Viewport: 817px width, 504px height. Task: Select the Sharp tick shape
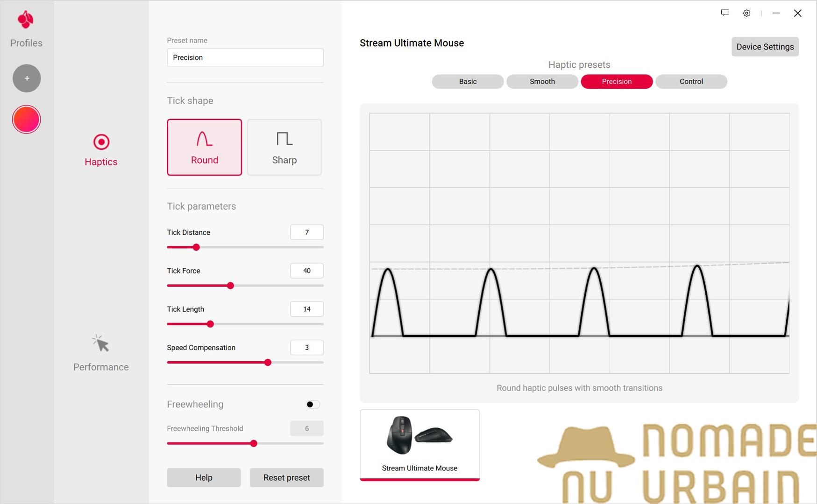(x=284, y=147)
